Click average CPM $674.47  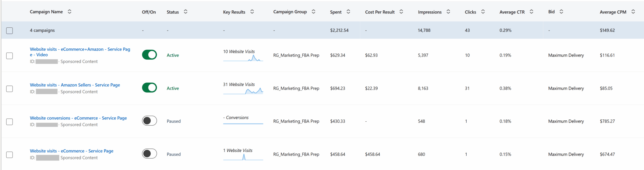pyautogui.click(x=607, y=154)
